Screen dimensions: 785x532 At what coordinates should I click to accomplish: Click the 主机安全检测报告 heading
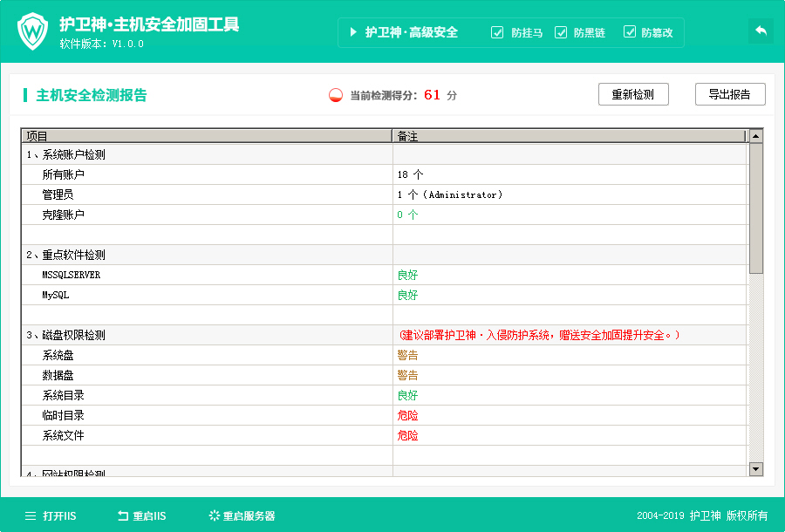91,94
